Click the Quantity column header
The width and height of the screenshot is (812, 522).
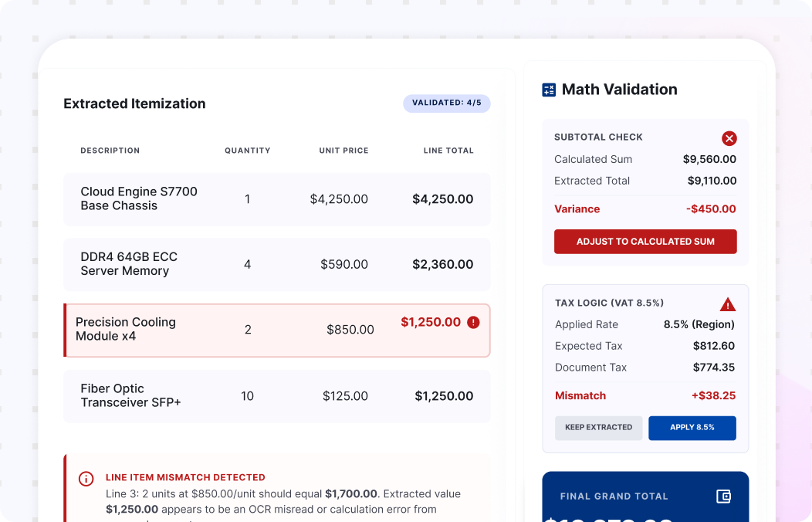pos(248,151)
